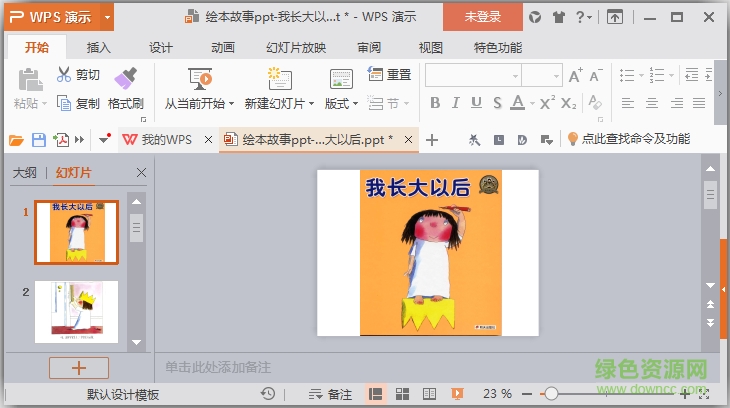The height and width of the screenshot is (408, 730).
Task: Click the Cut scissors icon
Action: [64, 74]
